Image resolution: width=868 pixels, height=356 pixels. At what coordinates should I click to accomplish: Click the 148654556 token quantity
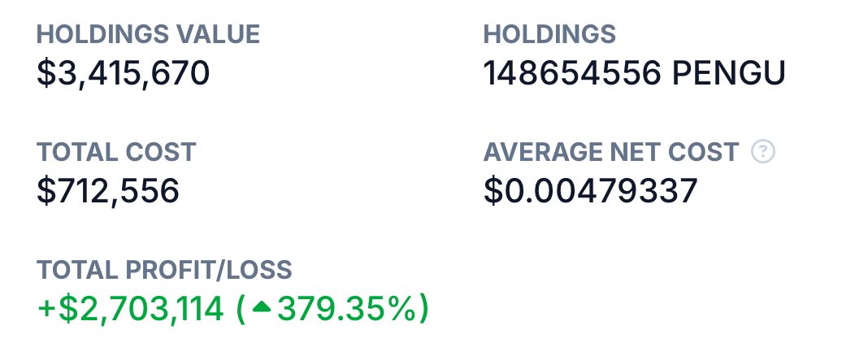coord(572,74)
